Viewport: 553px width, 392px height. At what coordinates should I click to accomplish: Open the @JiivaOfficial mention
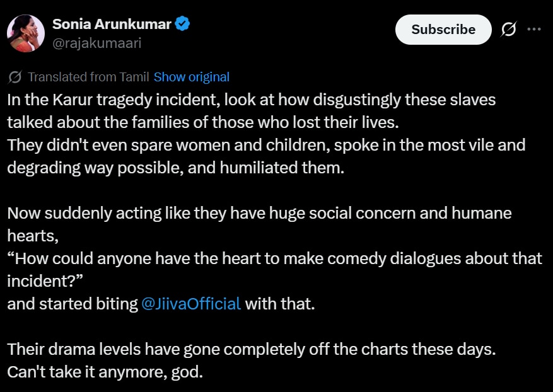tap(191, 304)
